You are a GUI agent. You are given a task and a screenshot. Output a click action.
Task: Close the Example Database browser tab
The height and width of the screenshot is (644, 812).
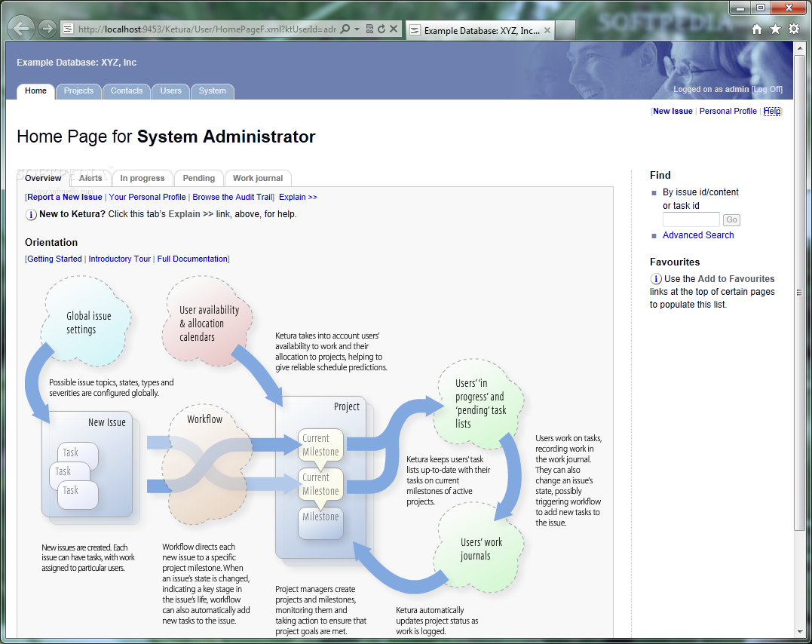(547, 31)
